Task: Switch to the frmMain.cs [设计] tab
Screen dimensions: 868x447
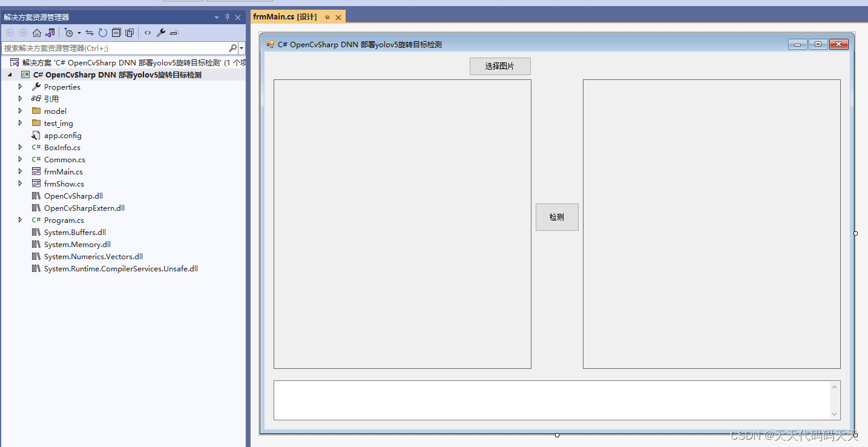Action: pyautogui.click(x=285, y=17)
